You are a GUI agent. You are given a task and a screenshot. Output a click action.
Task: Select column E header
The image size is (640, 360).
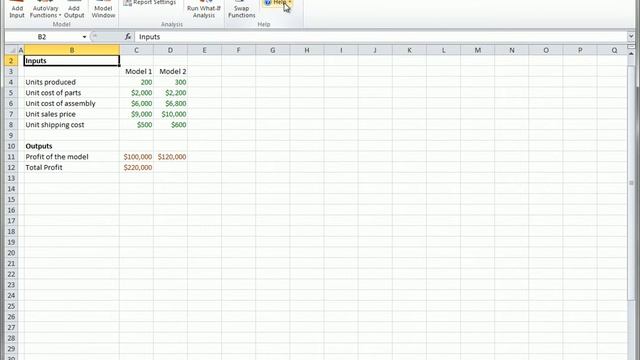coord(204,50)
